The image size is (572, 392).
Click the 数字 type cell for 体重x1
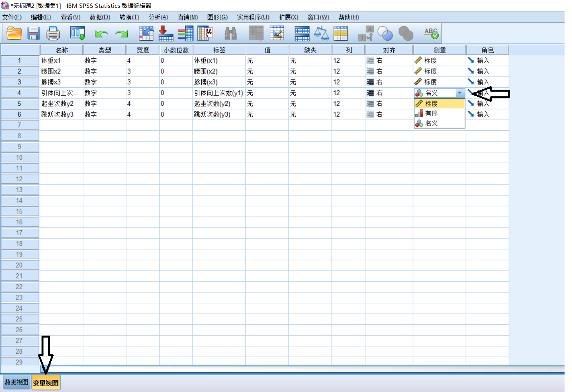105,61
